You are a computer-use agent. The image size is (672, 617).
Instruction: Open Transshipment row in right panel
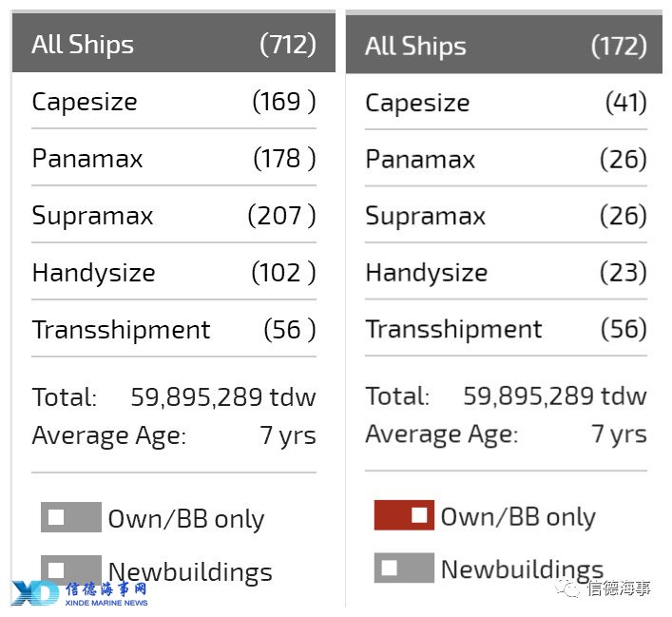[x=506, y=328]
